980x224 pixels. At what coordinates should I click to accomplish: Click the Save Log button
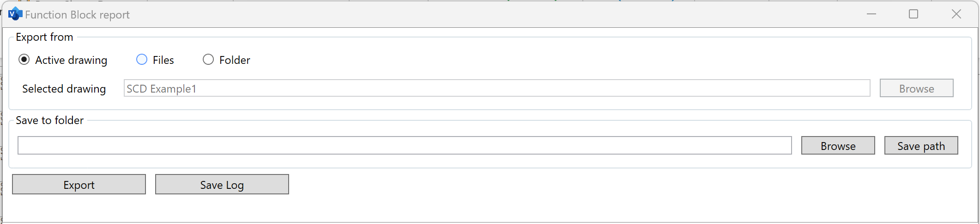click(x=222, y=185)
